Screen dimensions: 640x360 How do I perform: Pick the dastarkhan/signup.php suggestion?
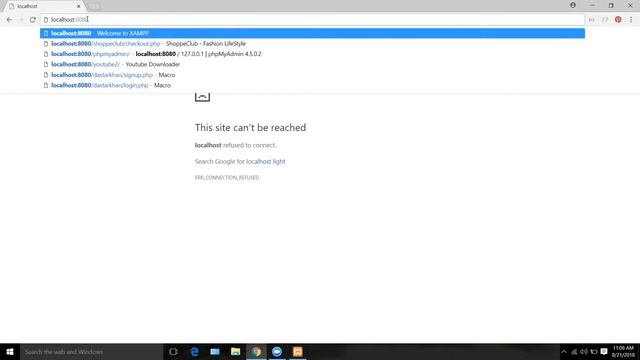point(312,75)
